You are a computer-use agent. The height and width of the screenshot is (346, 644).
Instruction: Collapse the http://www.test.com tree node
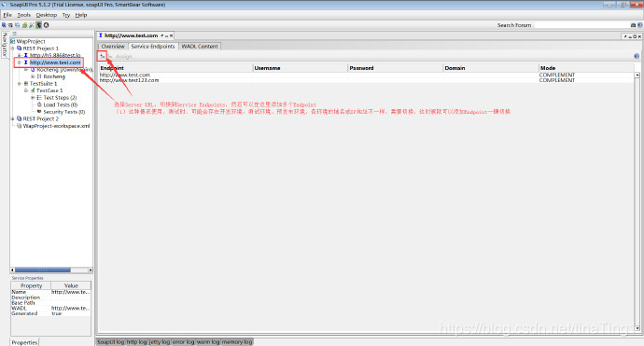19,62
